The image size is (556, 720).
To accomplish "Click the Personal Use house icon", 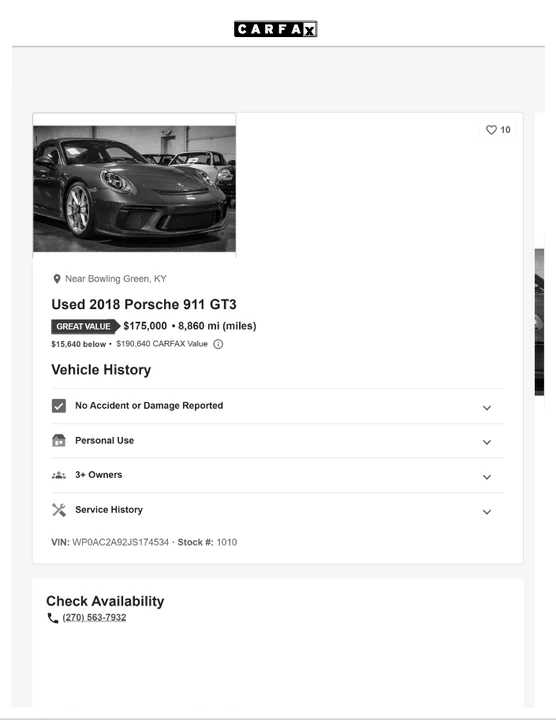I will 59,440.
